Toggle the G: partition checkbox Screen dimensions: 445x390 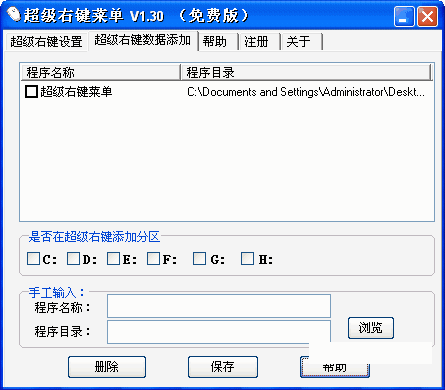click(x=199, y=258)
